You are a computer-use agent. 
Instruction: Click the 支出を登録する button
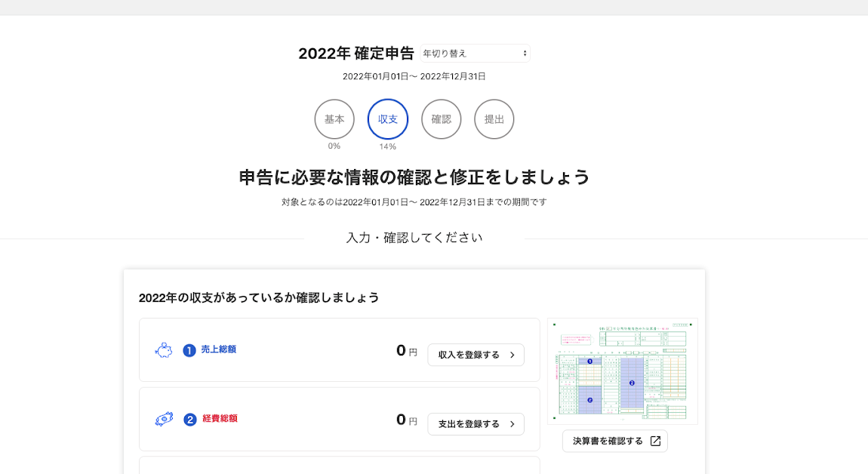[x=476, y=424]
